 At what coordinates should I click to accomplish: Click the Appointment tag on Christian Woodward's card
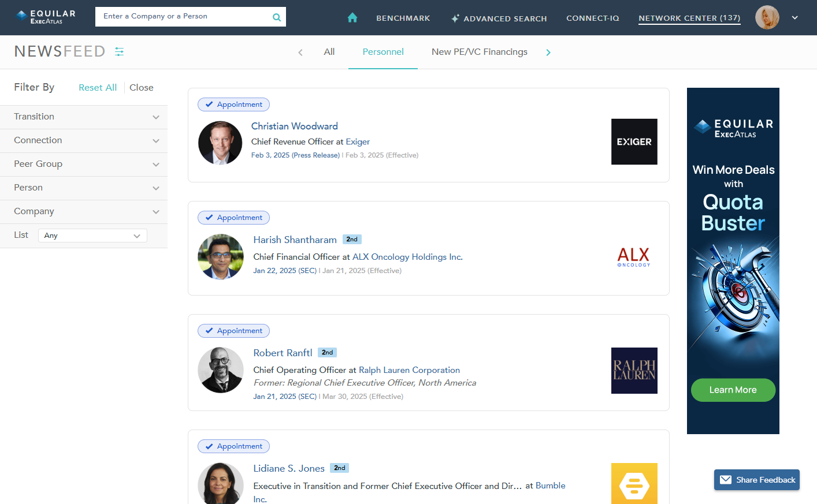pyautogui.click(x=233, y=104)
